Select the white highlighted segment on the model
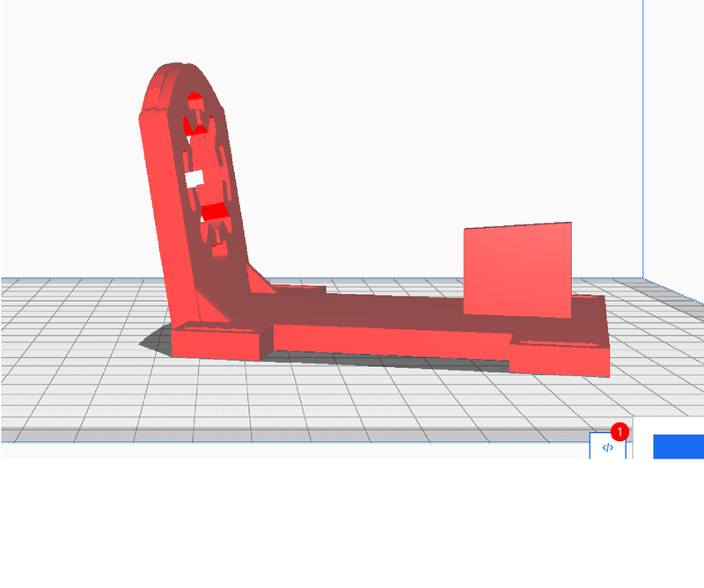704x588 pixels. (x=193, y=177)
